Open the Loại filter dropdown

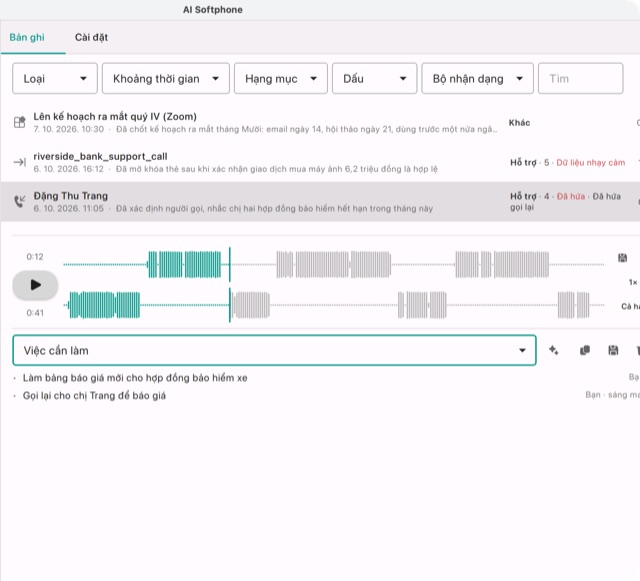(x=55, y=78)
